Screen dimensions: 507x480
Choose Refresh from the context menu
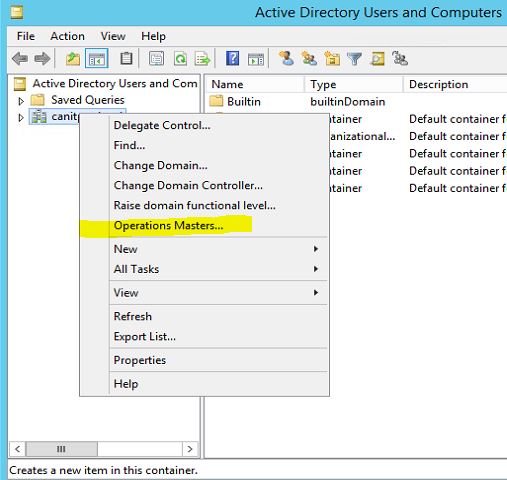click(204, 316)
